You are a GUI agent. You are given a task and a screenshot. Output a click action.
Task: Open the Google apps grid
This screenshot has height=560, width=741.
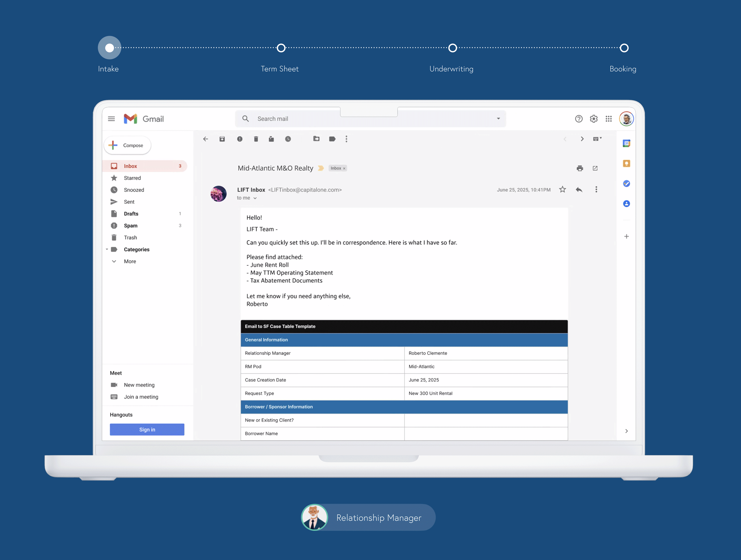pyautogui.click(x=609, y=119)
